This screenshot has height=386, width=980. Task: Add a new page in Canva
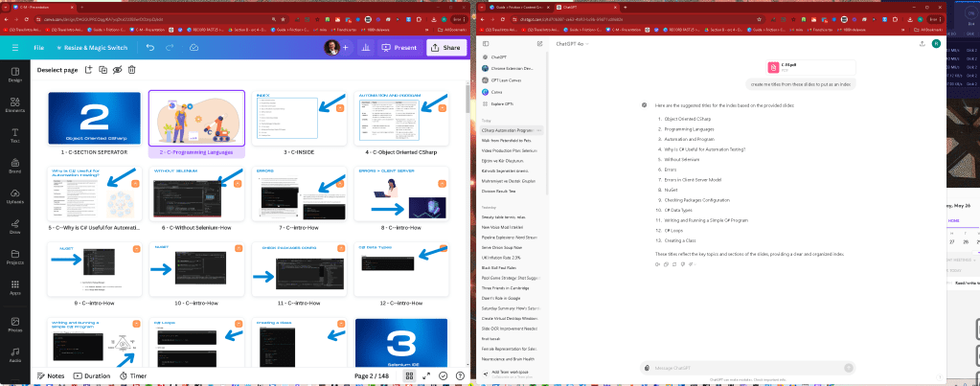pos(89,70)
